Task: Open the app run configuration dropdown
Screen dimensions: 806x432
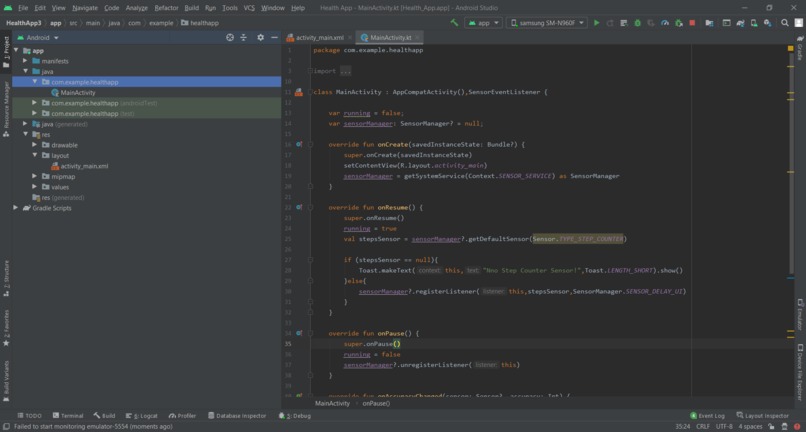Action: [x=483, y=23]
